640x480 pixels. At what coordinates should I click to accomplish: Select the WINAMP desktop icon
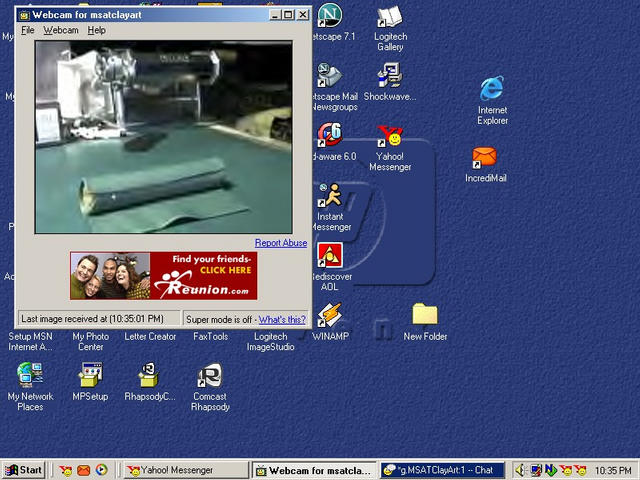(330, 315)
